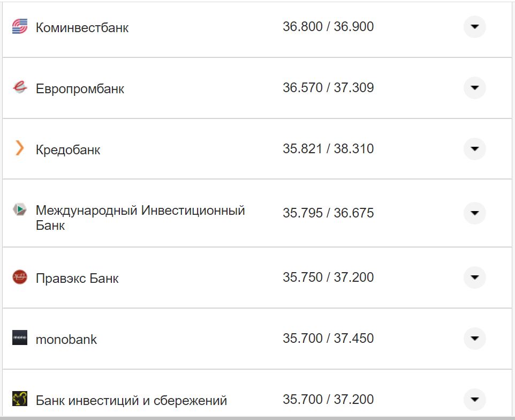Screen dimensions: 515x420
Task: Select the orange Кредобанк arrow logo
Action: 20,149
